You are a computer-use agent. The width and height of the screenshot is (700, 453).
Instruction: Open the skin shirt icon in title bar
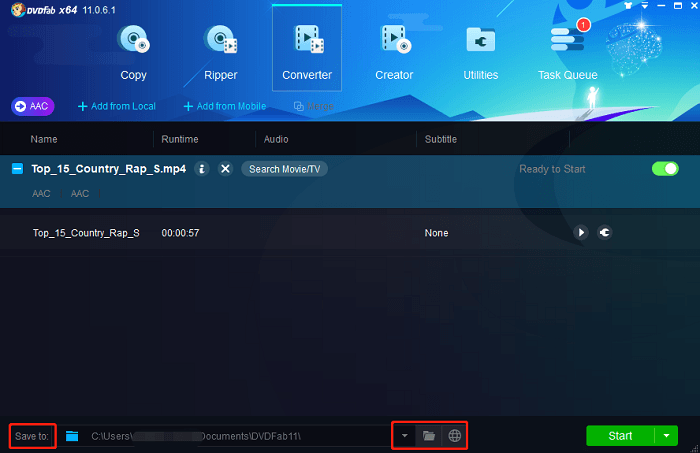pyautogui.click(x=628, y=6)
